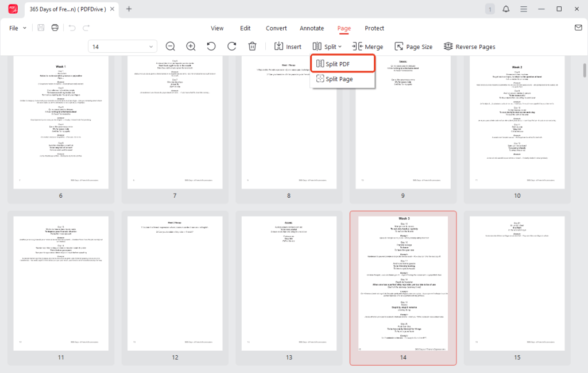Open the mail feedback icon
The image size is (588, 373).
pyautogui.click(x=579, y=28)
